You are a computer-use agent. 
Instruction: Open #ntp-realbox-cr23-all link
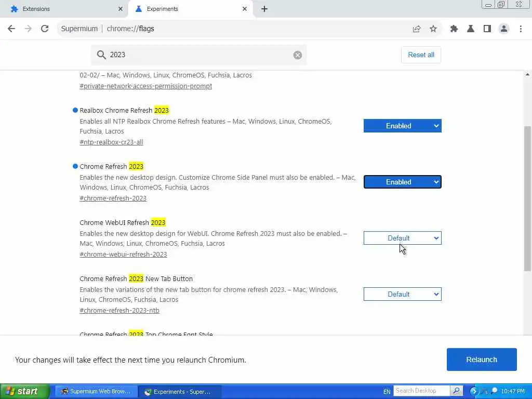[x=111, y=142]
